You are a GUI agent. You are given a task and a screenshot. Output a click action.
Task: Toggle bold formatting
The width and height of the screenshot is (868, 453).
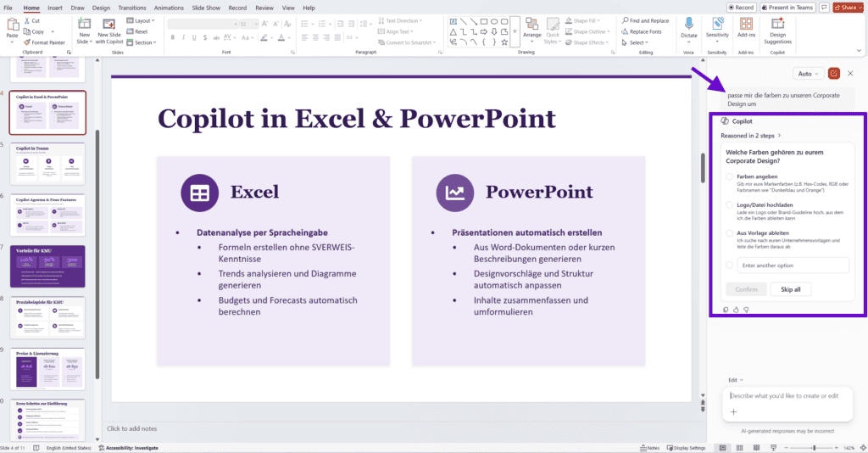tap(173, 37)
